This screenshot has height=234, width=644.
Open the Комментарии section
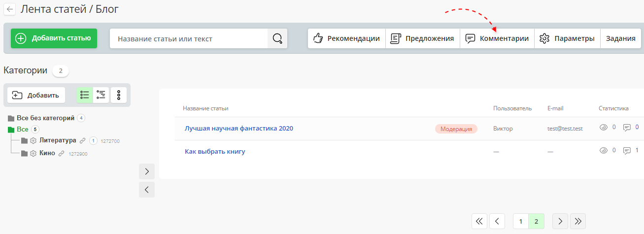coord(497,38)
